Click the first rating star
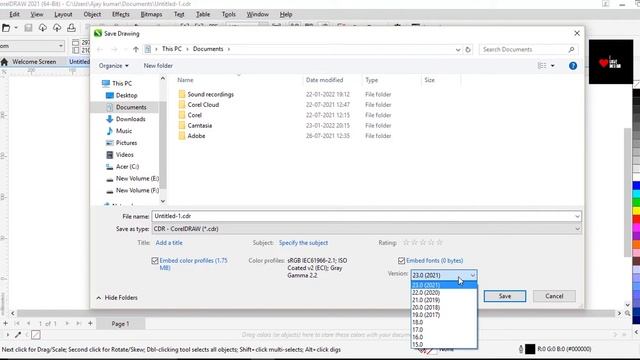Image resolution: width=640 pixels, height=360 pixels. coord(406,242)
